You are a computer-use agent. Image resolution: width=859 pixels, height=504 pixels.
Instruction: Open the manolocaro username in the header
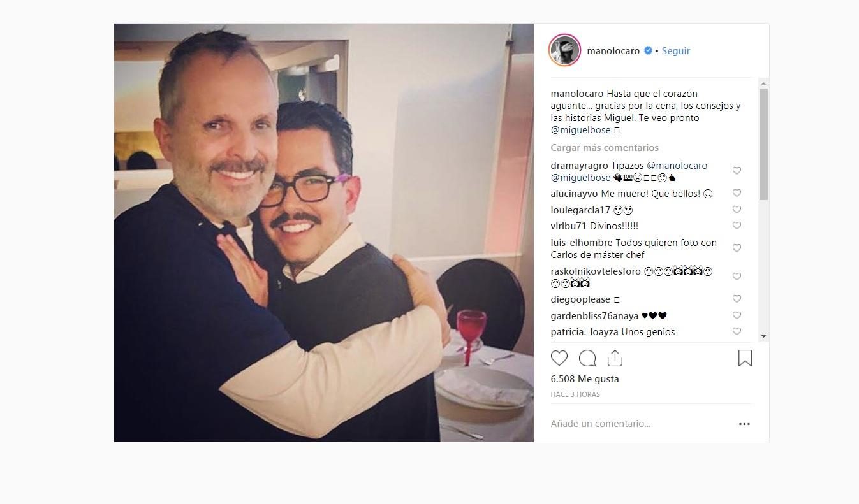pos(613,51)
